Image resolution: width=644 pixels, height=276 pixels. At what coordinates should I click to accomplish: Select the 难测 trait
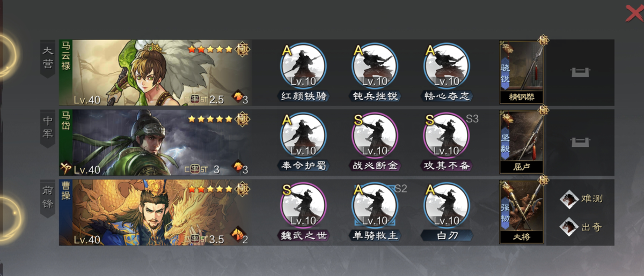coord(582,199)
